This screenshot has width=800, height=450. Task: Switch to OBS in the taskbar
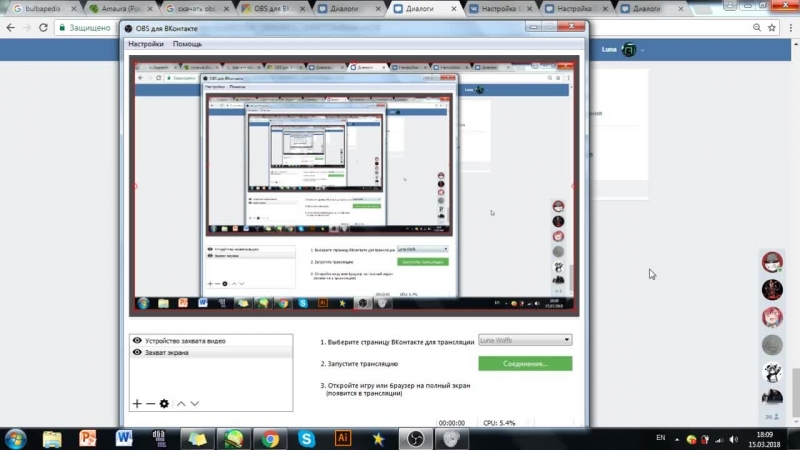tap(415, 439)
